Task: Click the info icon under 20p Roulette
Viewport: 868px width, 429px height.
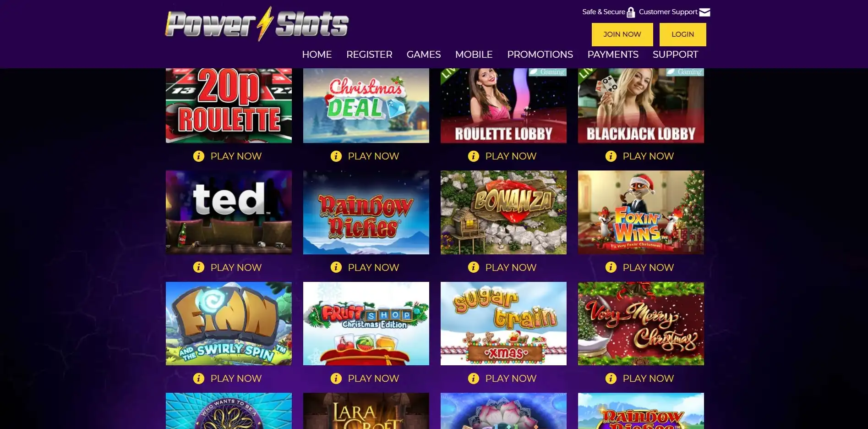Action: tap(198, 156)
